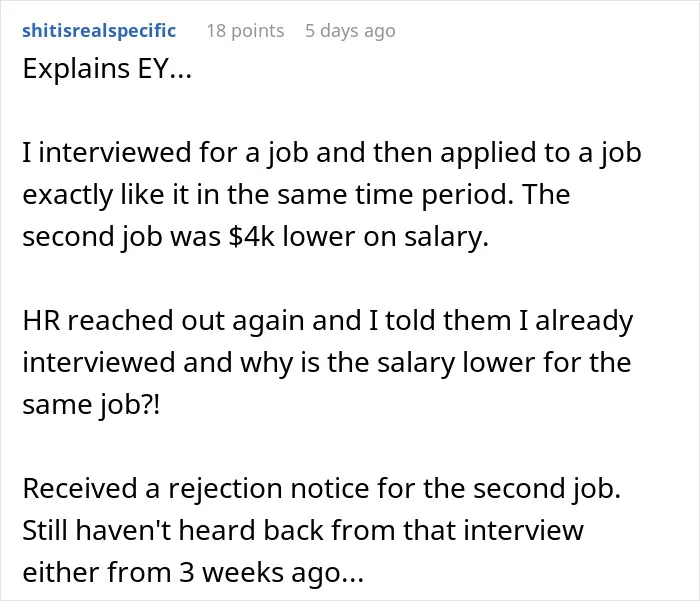
Task: Click the 'lower on salary.' phrase
Action: pyautogui.click(x=386, y=236)
